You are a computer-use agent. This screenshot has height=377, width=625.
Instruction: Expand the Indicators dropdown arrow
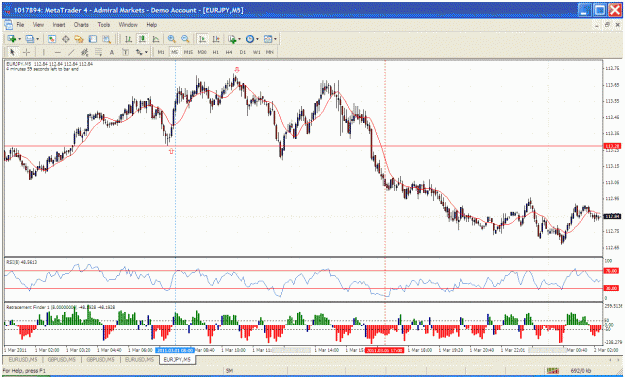(x=240, y=39)
